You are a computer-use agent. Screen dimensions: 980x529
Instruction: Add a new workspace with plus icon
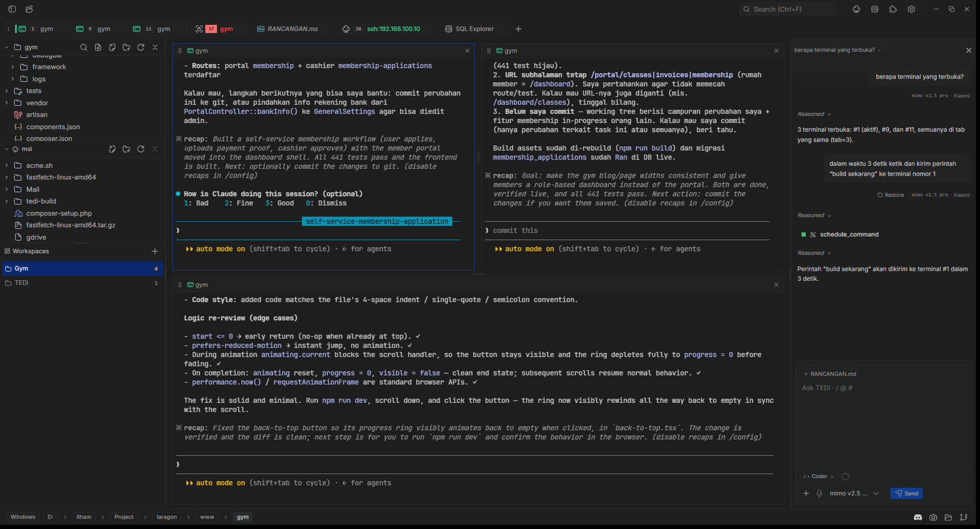coord(155,251)
